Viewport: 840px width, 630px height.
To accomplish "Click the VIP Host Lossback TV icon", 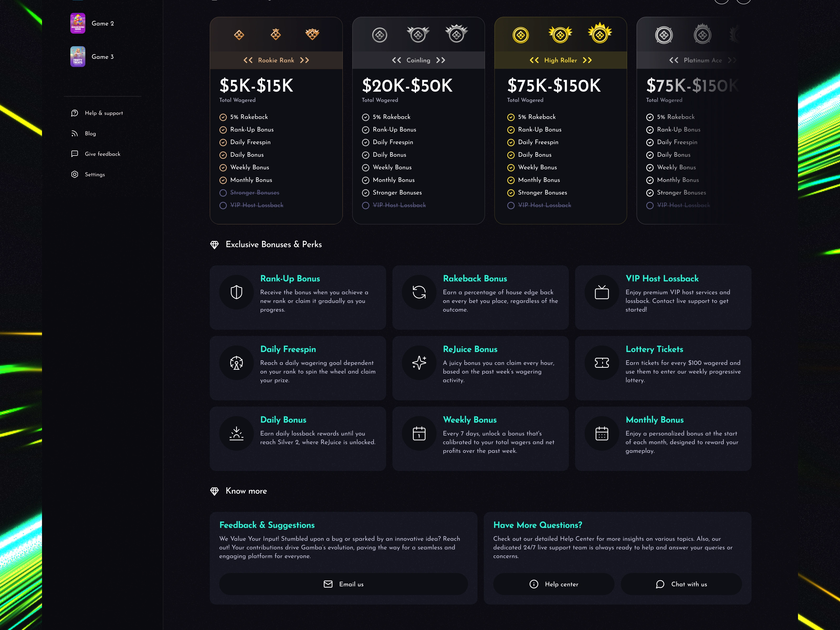I will [x=602, y=292].
